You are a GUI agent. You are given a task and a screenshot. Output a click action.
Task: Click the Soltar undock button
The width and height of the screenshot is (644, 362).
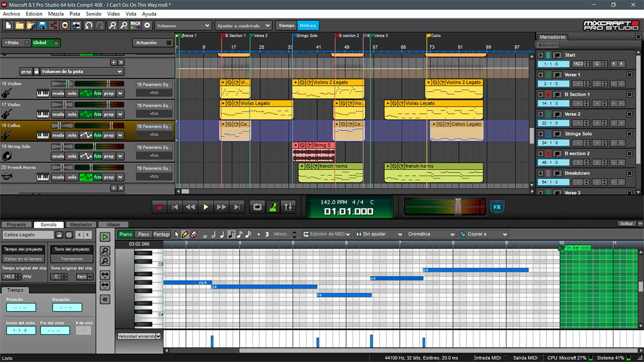click(626, 224)
